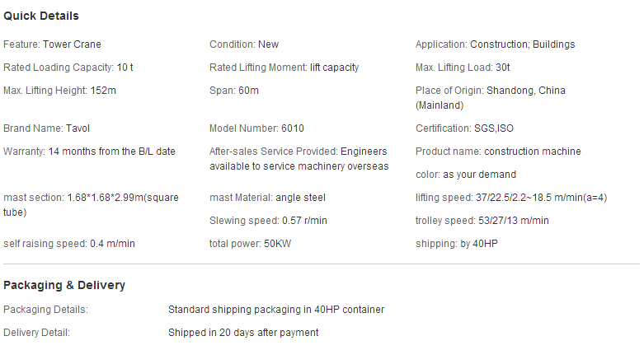Screen dimensions: 644x350
Task: Select Rated Loading Capacity value 10 t
Action: click(125, 68)
